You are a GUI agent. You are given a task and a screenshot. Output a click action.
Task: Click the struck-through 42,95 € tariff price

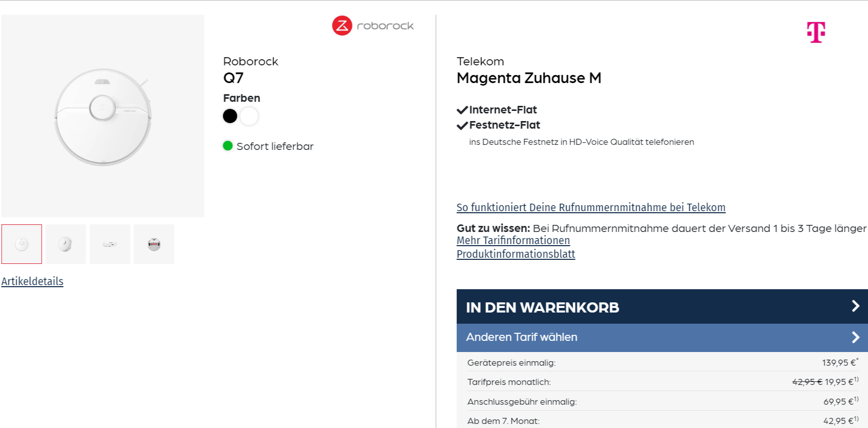click(808, 382)
